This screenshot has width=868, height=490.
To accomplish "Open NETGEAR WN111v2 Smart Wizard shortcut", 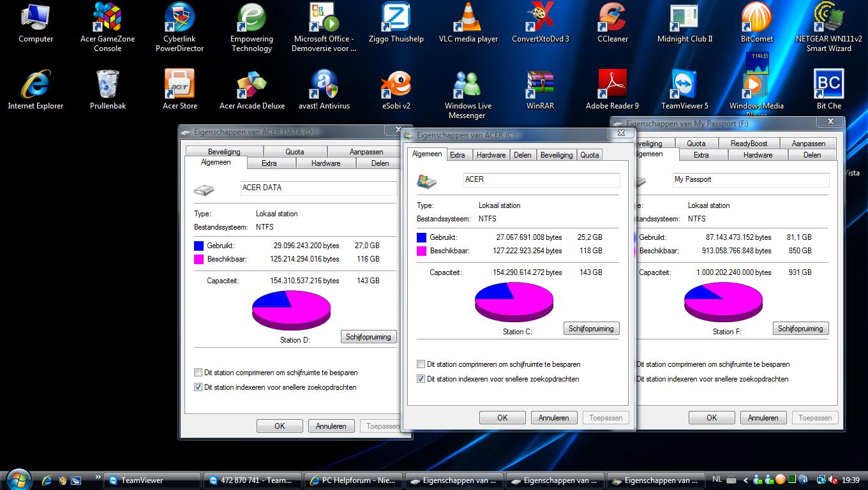I will 829,27.
